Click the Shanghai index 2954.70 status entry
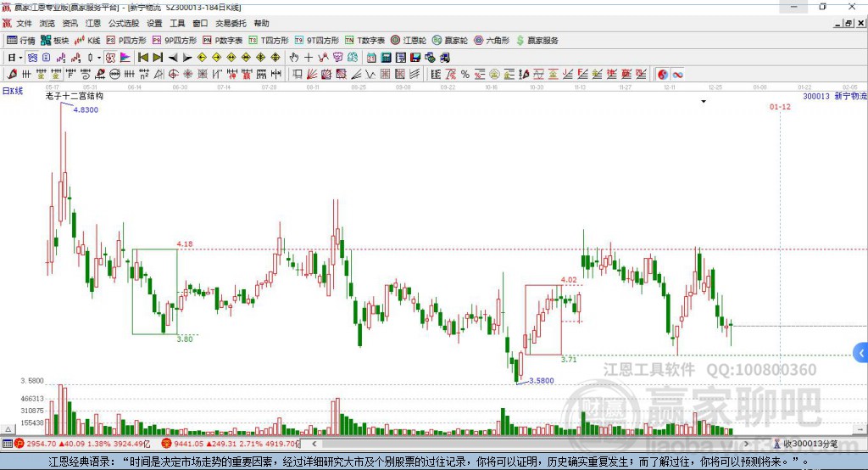Viewport: 868px width, 470px height. pos(82,444)
